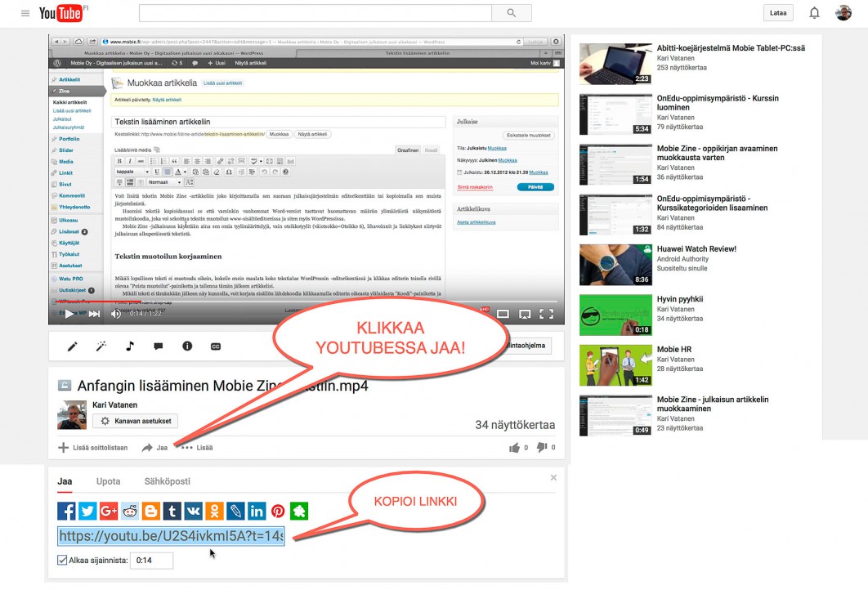The image size is (868, 590).
Task: Open 'OnEdu-oppimisympäristö - Kurssikategorioiden lisaaminen' title
Action: tap(712, 203)
